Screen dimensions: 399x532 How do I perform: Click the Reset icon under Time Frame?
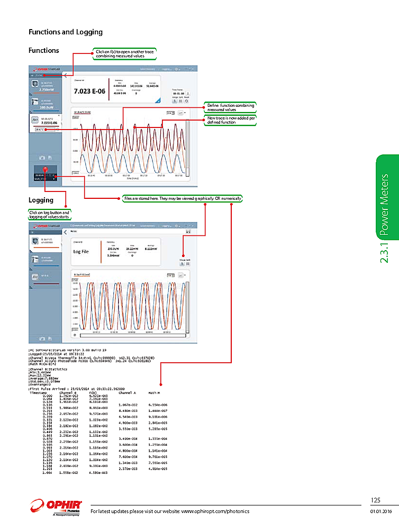coord(187,100)
